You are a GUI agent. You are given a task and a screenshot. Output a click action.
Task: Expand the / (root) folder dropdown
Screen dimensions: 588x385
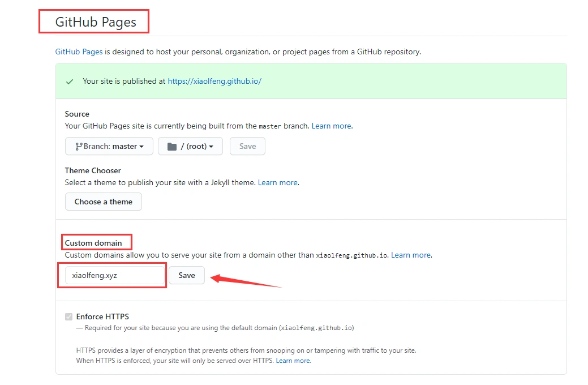(191, 146)
